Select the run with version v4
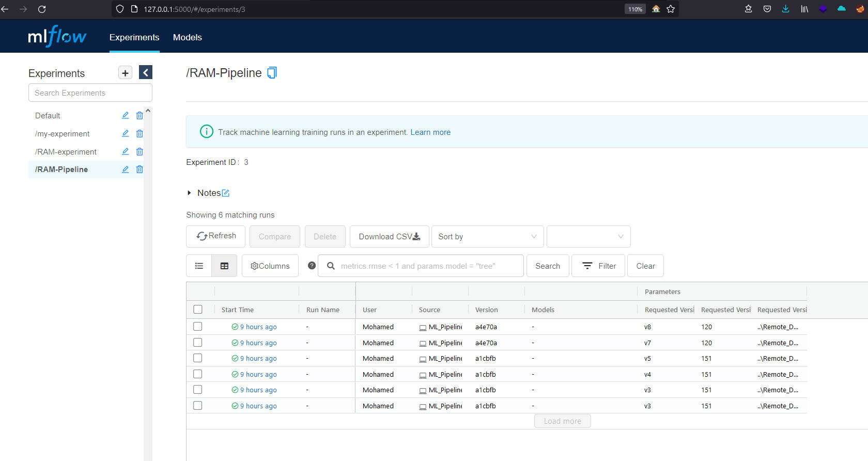Image resolution: width=868 pixels, height=461 pixels. click(198, 374)
